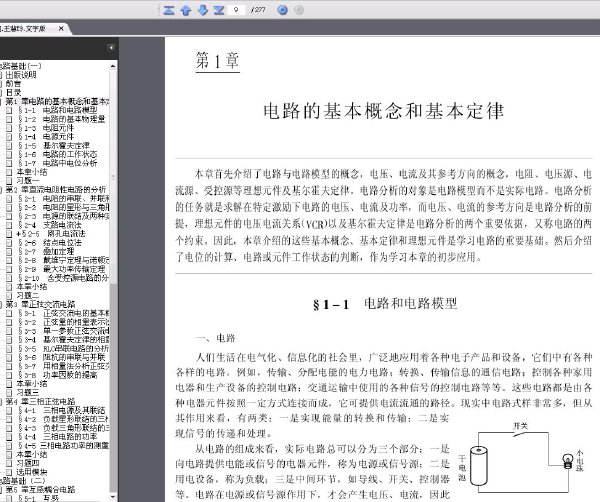Open bookmark §2-6 结点电位法
Viewport: 600px width, 502px height.
click(50, 243)
